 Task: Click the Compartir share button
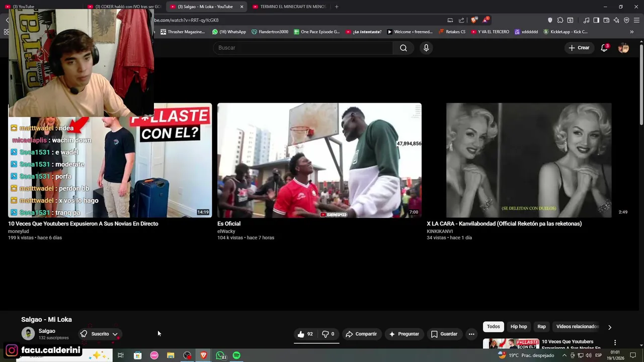coord(361,334)
